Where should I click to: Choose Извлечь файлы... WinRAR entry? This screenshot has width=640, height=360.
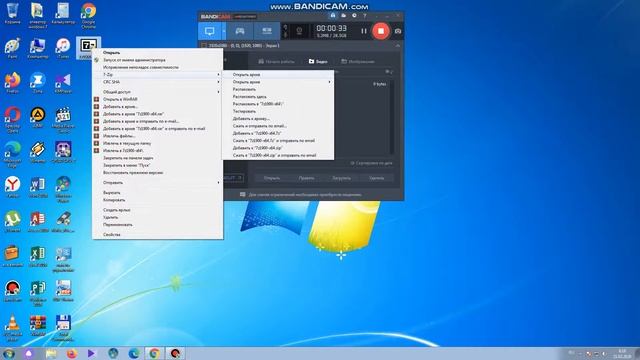click(158, 136)
